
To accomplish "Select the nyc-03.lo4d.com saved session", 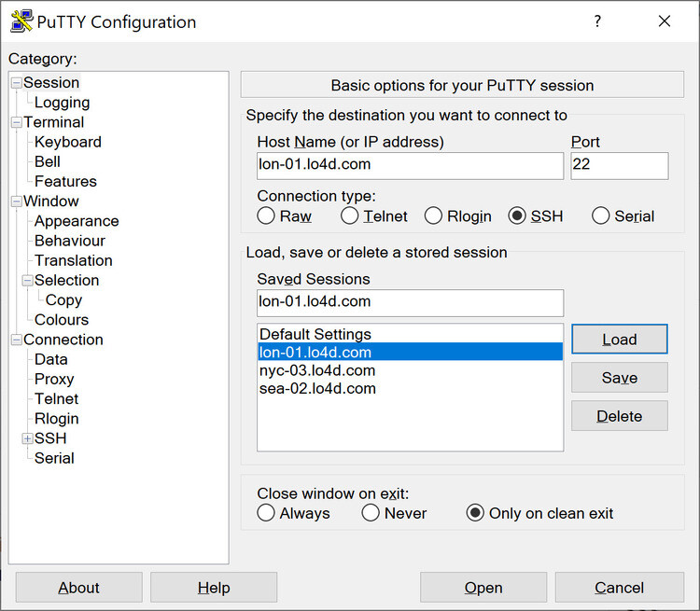I will click(x=317, y=370).
